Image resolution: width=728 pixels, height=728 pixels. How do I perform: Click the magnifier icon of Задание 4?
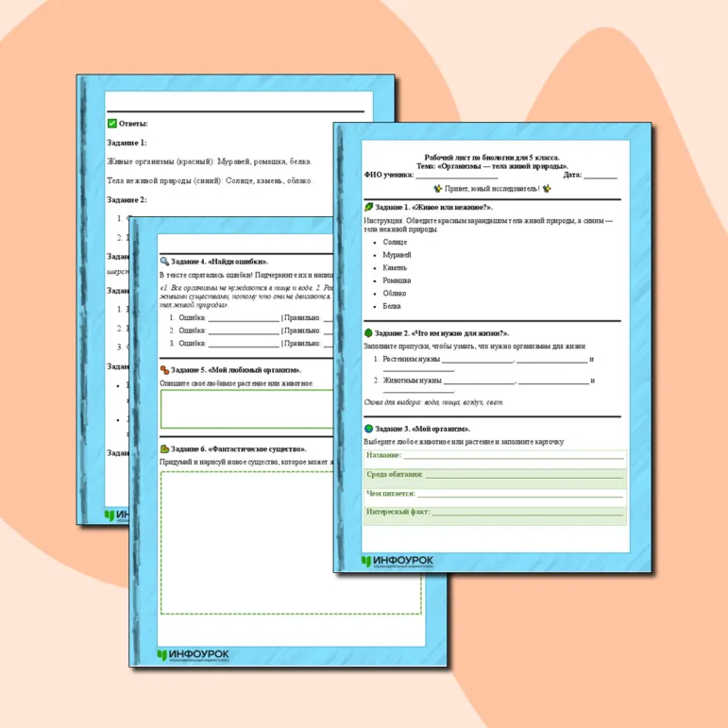164,262
